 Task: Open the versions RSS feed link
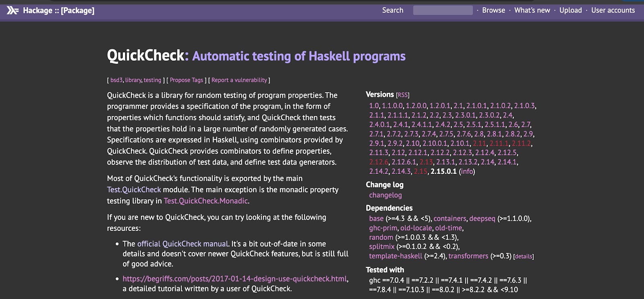pyautogui.click(x=402, y=95)
